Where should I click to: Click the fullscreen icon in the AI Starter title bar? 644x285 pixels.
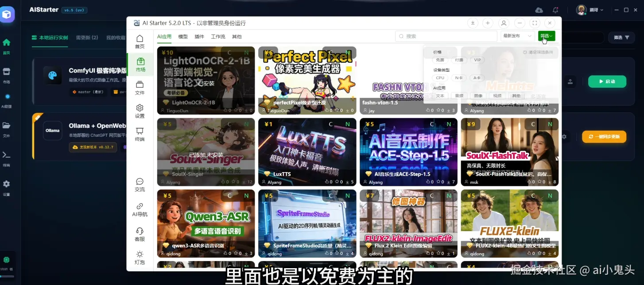tap(535, 23)
